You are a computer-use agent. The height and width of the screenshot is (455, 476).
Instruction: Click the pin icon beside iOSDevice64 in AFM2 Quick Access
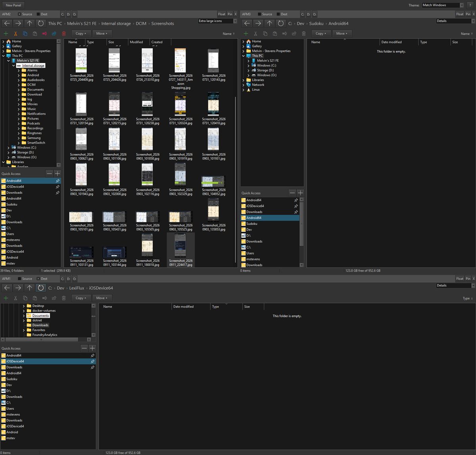click(x=58, y=187)
